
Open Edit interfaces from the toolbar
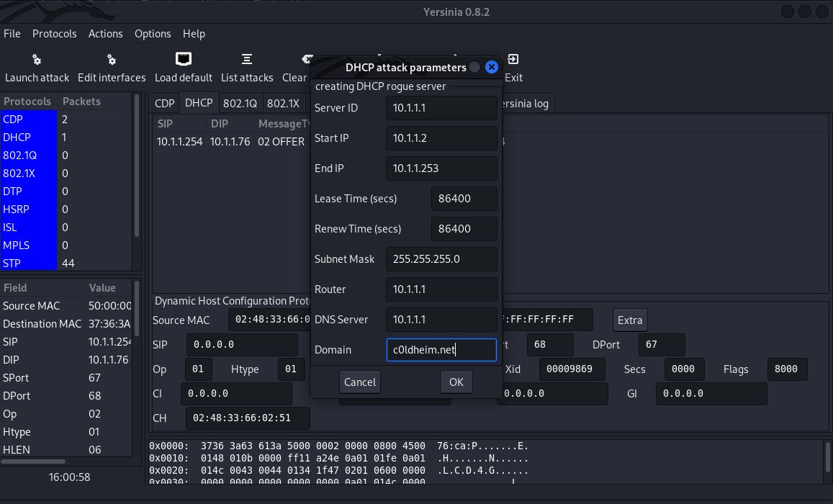112,60
